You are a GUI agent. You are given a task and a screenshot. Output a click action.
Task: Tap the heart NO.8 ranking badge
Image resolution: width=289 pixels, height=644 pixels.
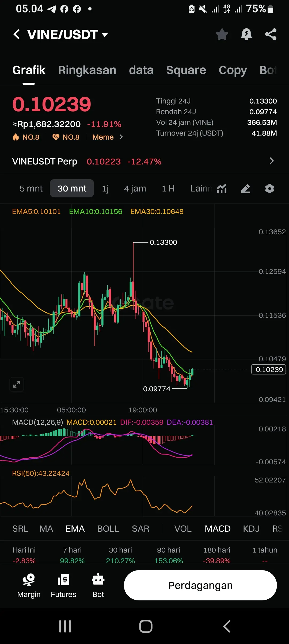coord(66,137)
